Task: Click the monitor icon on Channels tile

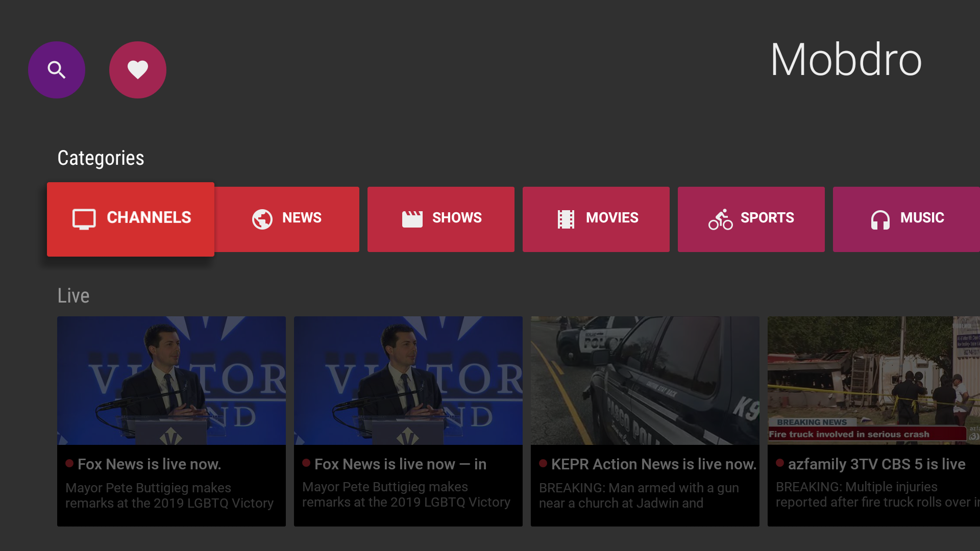Action: tap(84, 219)
